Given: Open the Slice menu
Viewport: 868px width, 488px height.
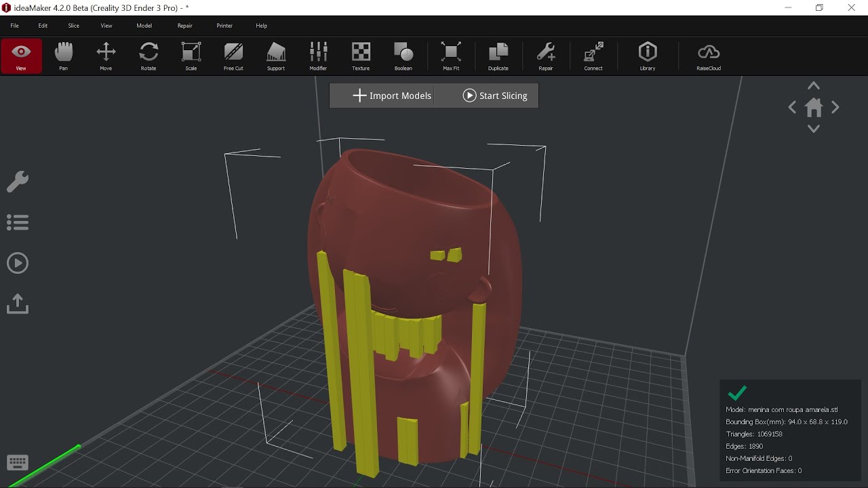Looking at the screenshot, I should tap(74, 26).
